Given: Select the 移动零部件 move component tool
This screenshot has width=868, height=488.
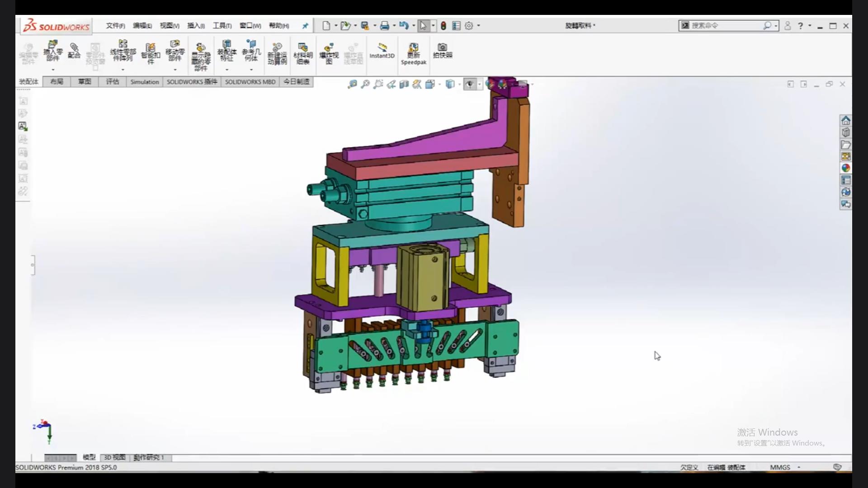Looking at the screenshot, I should (175, 51).
